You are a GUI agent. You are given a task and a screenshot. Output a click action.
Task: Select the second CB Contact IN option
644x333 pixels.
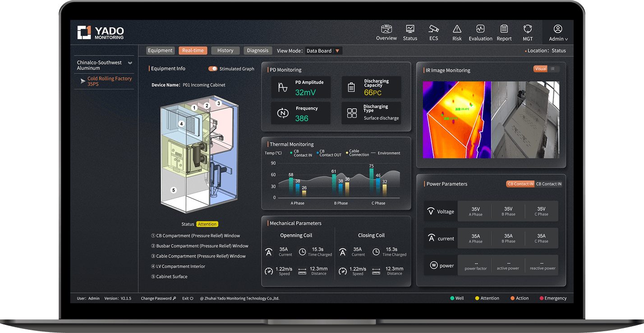pos(548,184)
